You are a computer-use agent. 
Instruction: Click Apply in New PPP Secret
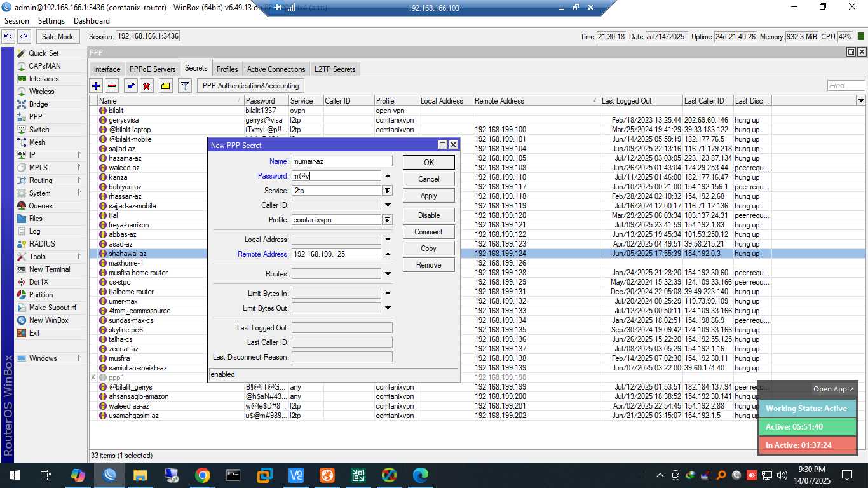click(429, 196)
